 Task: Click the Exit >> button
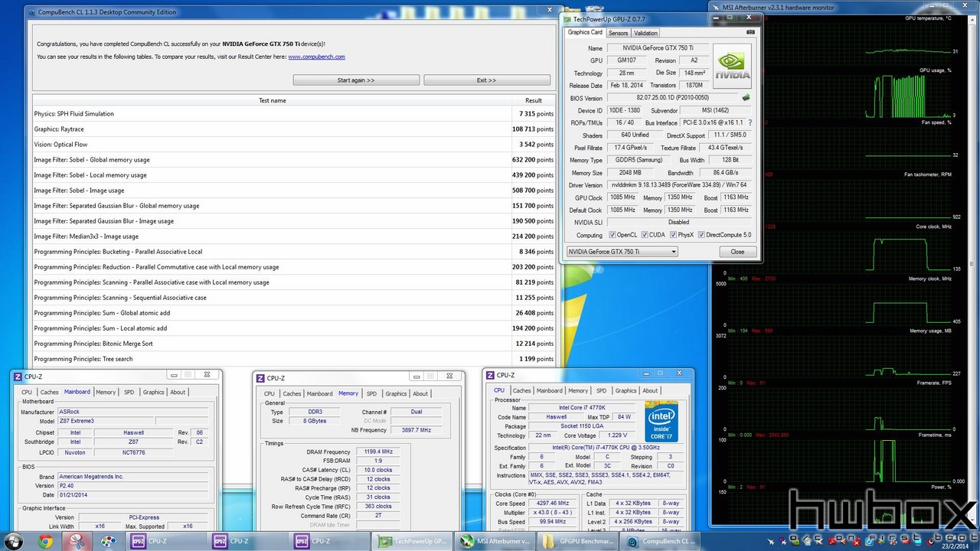coord(487,80)
